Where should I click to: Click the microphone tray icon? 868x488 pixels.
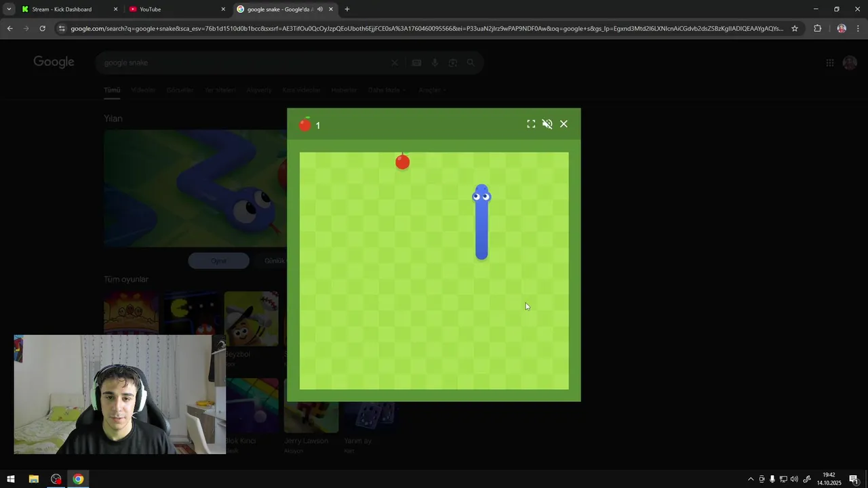point(772,479)
